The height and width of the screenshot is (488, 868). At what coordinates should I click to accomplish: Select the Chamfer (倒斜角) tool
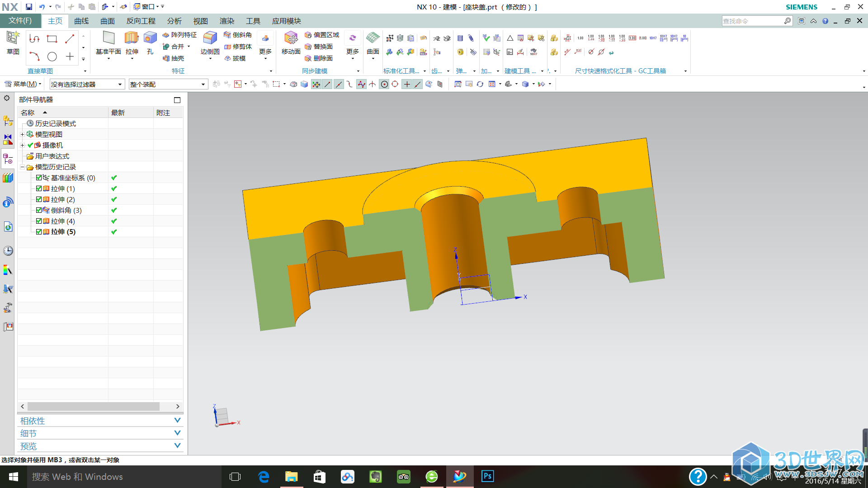pos(238,35)
